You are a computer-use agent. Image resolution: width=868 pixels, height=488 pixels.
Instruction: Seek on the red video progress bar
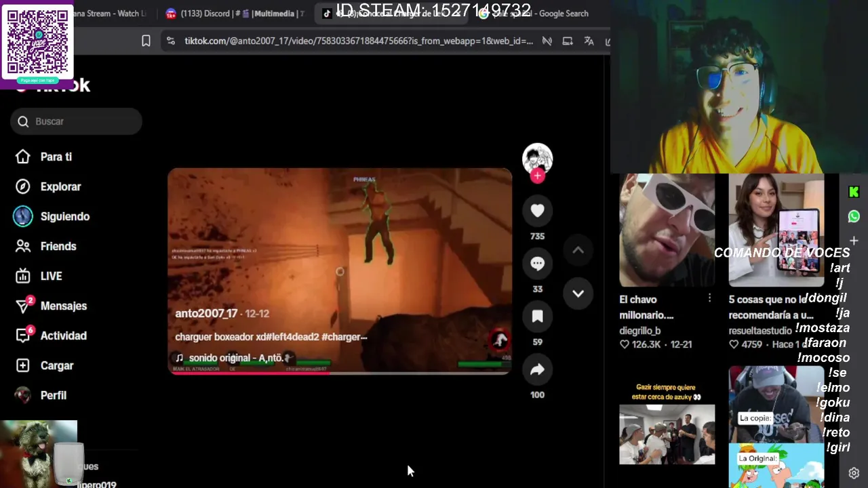pyautogui.click(x=340, y=373)
